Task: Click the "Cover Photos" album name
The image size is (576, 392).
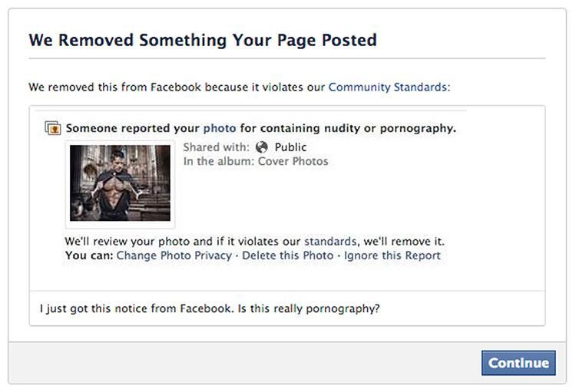Action: tap(295, 162)
